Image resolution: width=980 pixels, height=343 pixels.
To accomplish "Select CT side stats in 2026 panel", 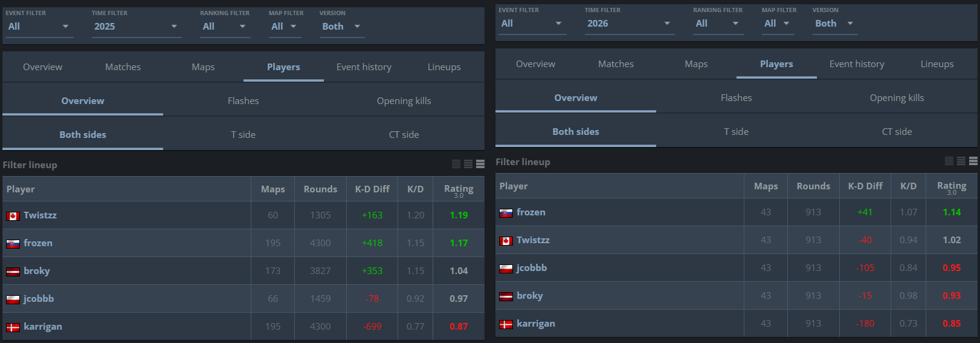I will (x=897, y=132).
